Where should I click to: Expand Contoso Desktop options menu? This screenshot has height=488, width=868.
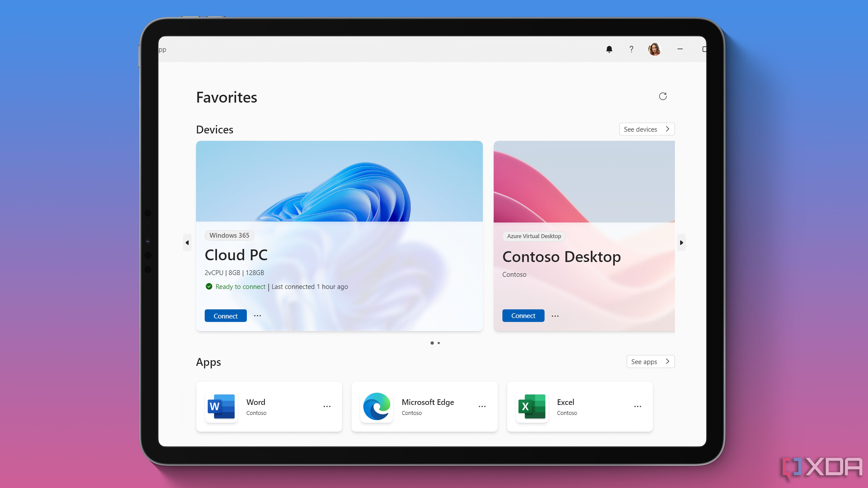coord(555,315)
